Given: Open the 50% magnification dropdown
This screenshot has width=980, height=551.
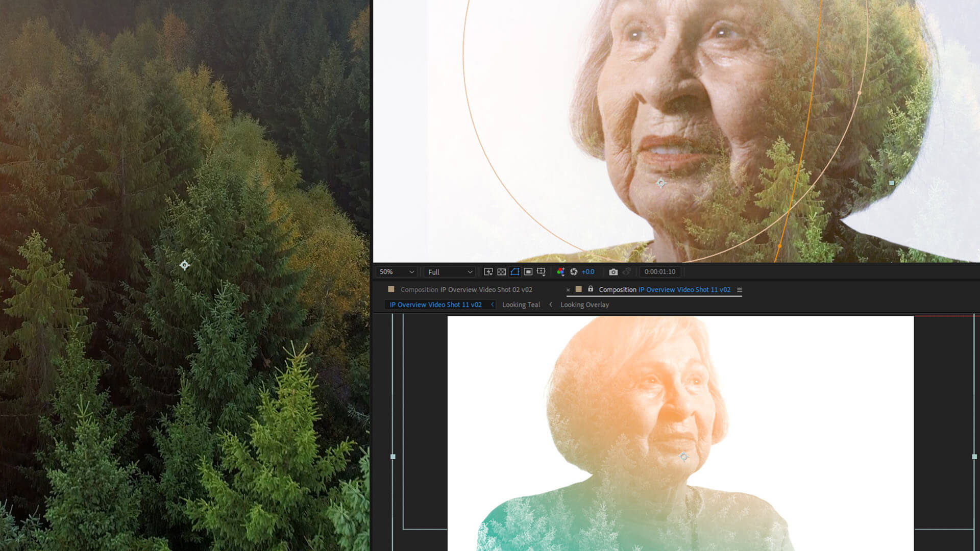Looking at the screenshot, I should pos(396,271).
